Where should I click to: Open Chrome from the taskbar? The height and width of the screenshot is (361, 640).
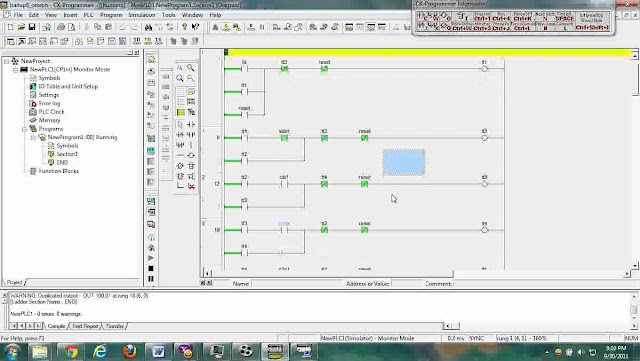71,352
